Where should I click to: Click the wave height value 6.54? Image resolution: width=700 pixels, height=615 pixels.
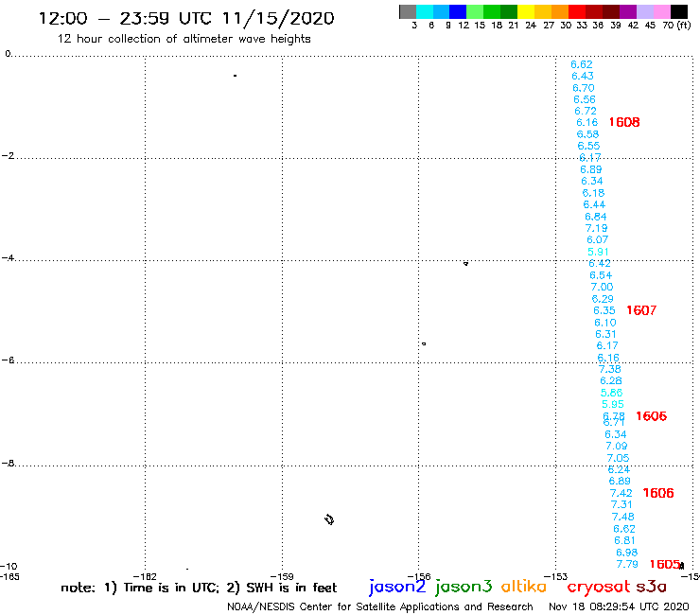(601, 275)
